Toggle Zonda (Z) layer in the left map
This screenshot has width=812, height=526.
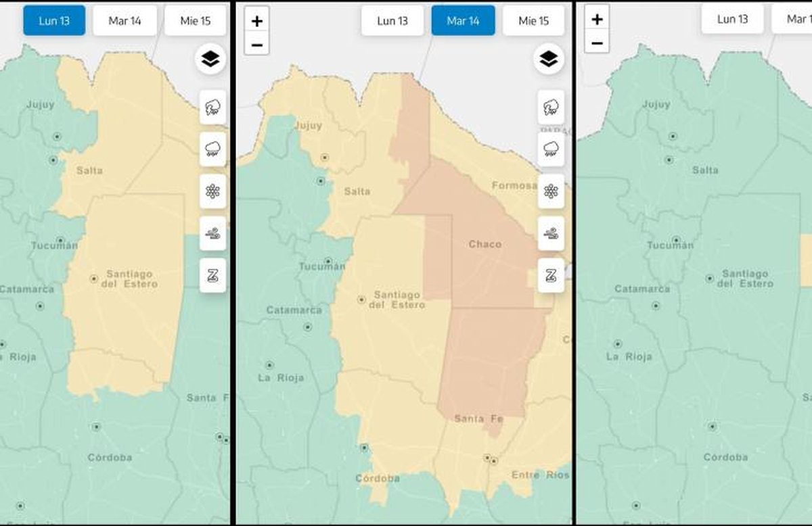coord(212,275)
